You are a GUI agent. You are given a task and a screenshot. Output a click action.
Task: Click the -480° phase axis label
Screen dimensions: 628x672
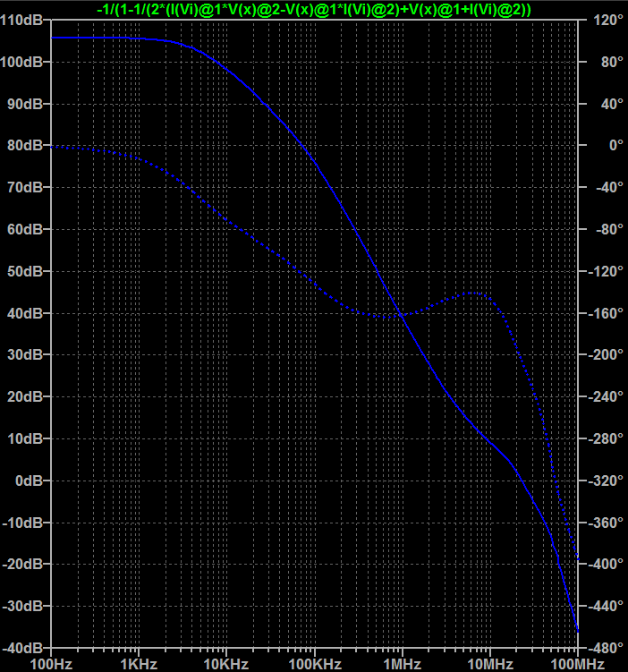(606, 648)
